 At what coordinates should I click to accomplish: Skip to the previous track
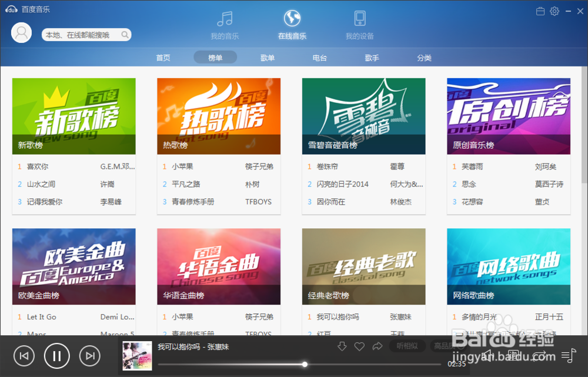(x=24, y=356)
